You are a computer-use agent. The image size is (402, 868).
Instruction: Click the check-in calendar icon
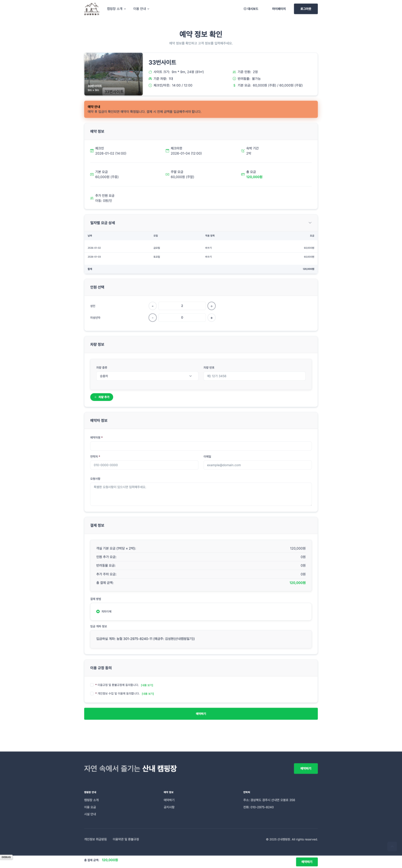tap(92, 151)
